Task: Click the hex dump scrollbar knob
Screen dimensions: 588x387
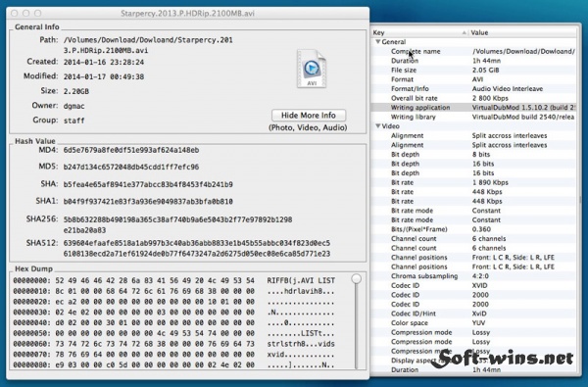Action: click(x=357, y=278)
